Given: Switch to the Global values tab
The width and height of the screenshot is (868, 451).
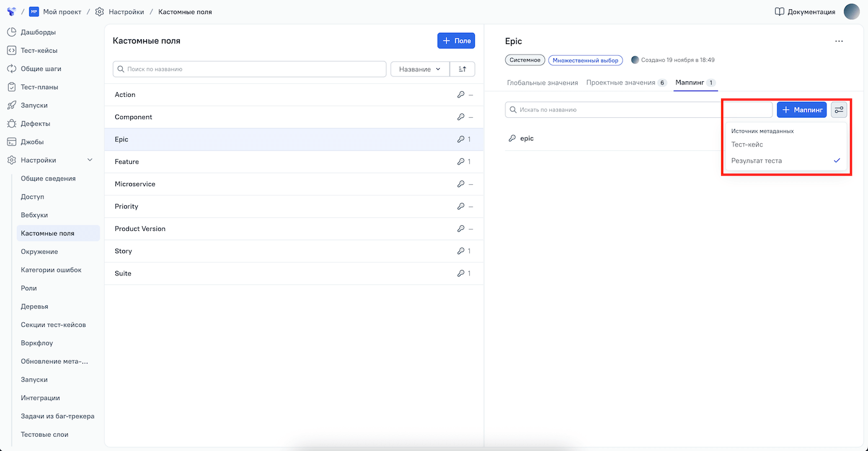Looking at the screenshot, I should point(542,83).
